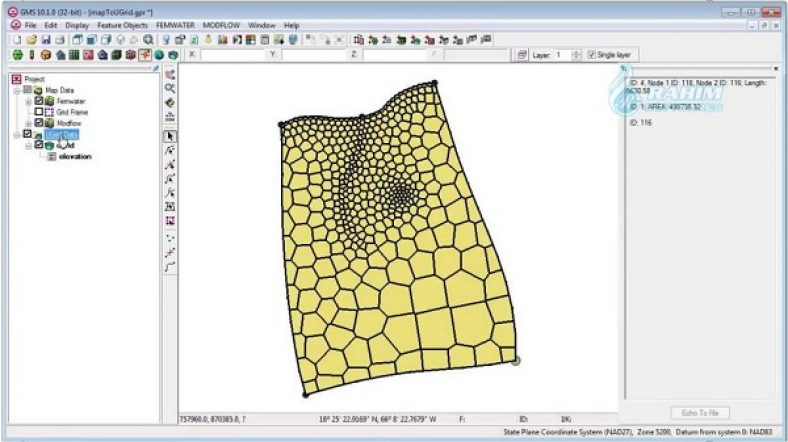Image resolution: width=788 pixels, height=442 pixels.
Task: Switch to the TIN module icon
Action: coord(18,55)
